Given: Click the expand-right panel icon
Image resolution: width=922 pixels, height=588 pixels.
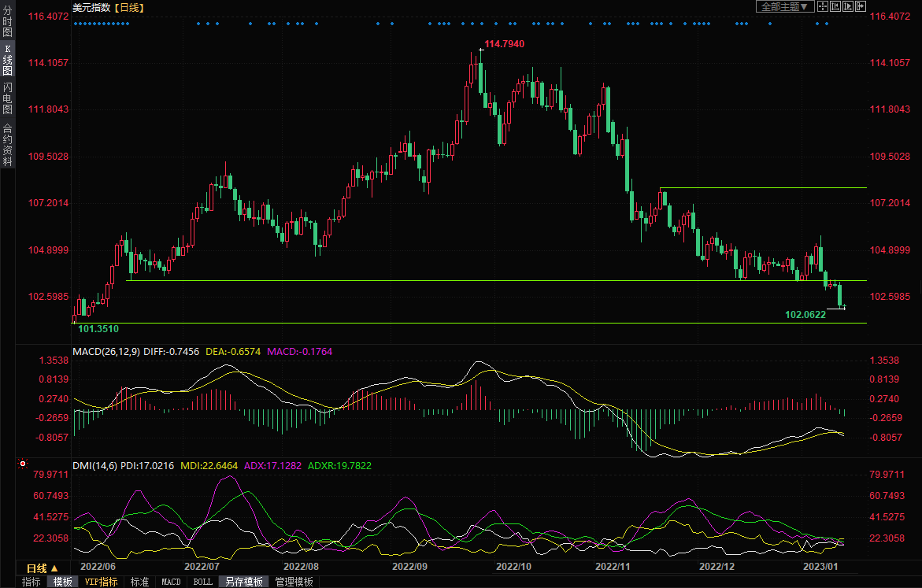Looking at the screenshot, I should coord(860,7).
